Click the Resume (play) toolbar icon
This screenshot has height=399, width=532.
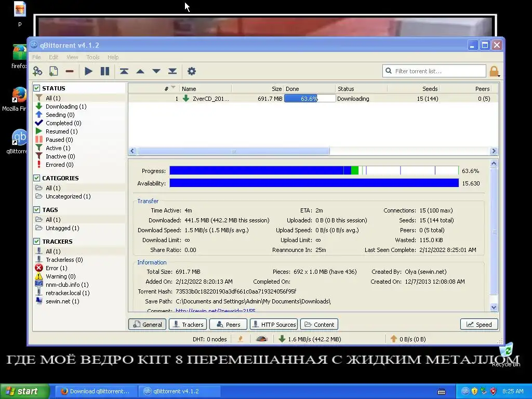pyautogui.click(x=88, y=71)
